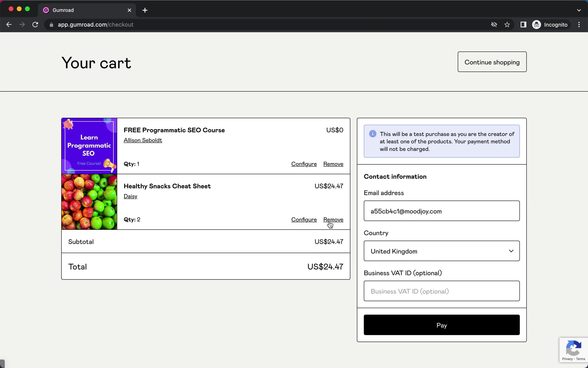Open the Country dropdown
This screenshot has height=368, width=588.
[x=441, y=251]
